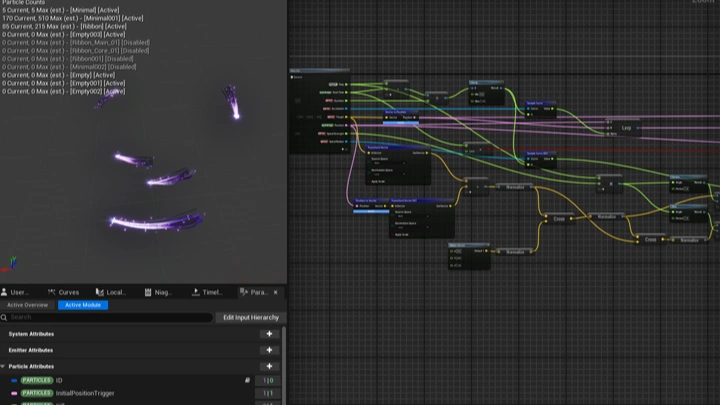Image resolution: width=720 pixels, height=405 pixels.
Task: Collapse the Particle Attributes section
Action: (4, 367)
